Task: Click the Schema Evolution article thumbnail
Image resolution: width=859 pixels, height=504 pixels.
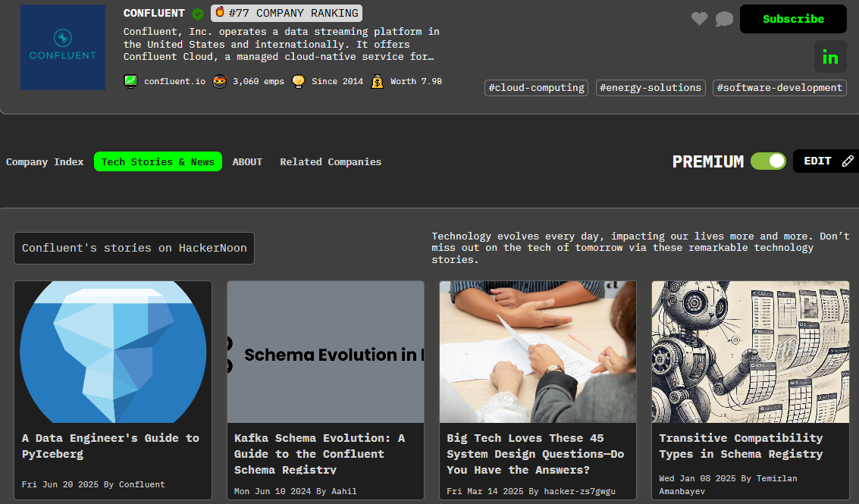Action: pos(325,351)
